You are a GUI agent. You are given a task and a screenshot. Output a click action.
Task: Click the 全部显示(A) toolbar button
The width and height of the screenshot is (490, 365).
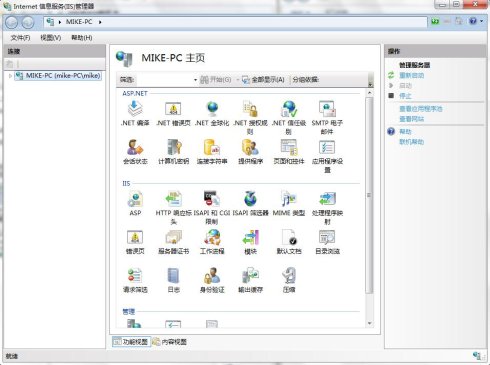[x=263, y=80]
